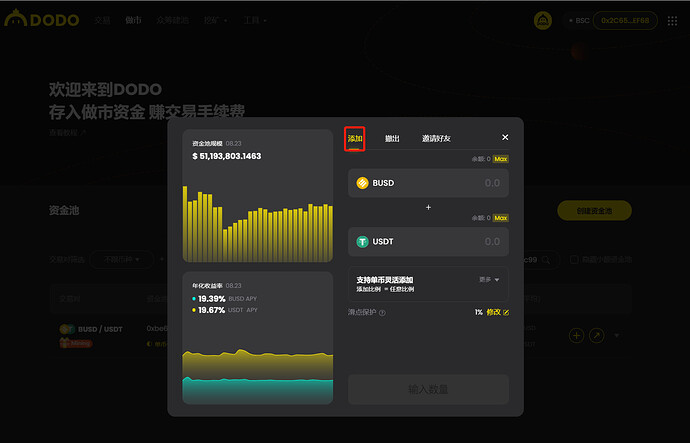The width and height of the screenshot is (690, 443).
Task: Click the 19.67% USDT APY value
Action: 212,310
